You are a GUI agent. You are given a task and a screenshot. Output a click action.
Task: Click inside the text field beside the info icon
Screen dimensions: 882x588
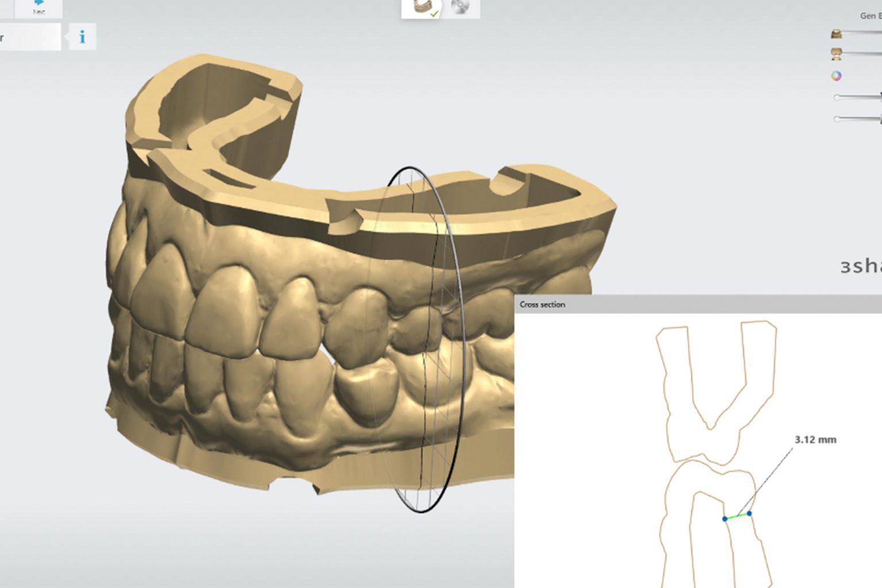point(29,37)
